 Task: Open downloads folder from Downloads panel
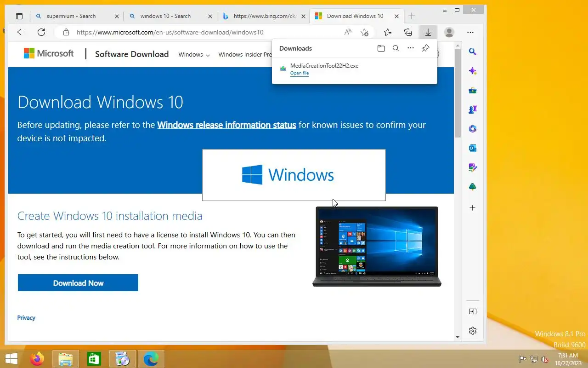tap(381, 48)
